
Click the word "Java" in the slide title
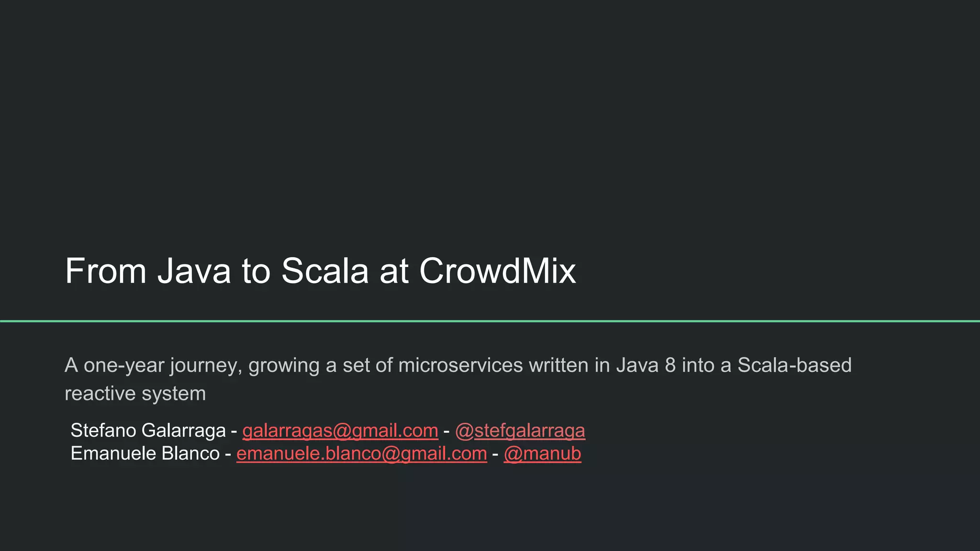pos(194,271)
